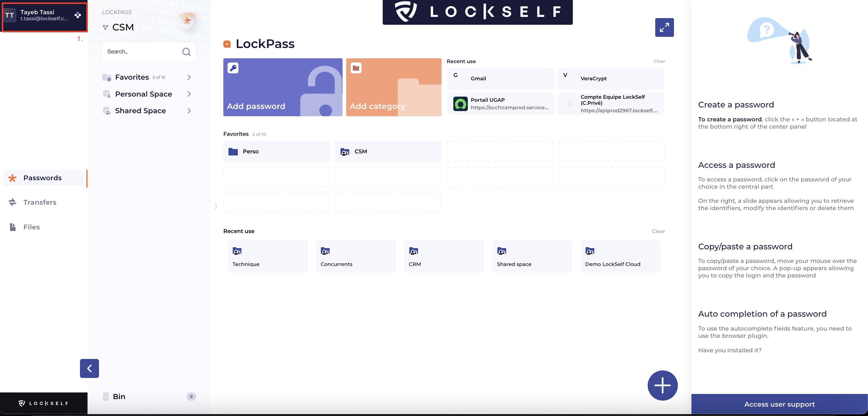Viewport: 868px width, 416px height.
Task: Open the CRM category card
Action: pos(444,256)
